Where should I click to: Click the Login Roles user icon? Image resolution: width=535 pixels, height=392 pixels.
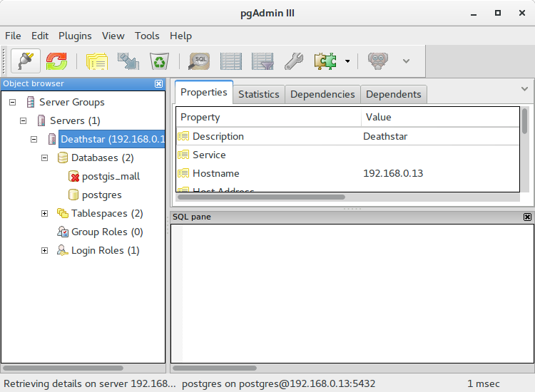(x=63, y=251)
